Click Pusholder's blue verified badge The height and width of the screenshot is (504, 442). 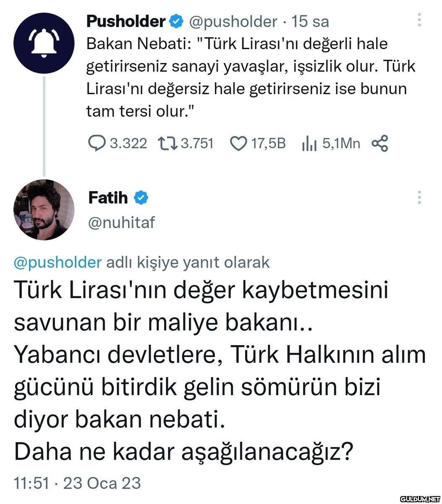(x=176, y=21)
